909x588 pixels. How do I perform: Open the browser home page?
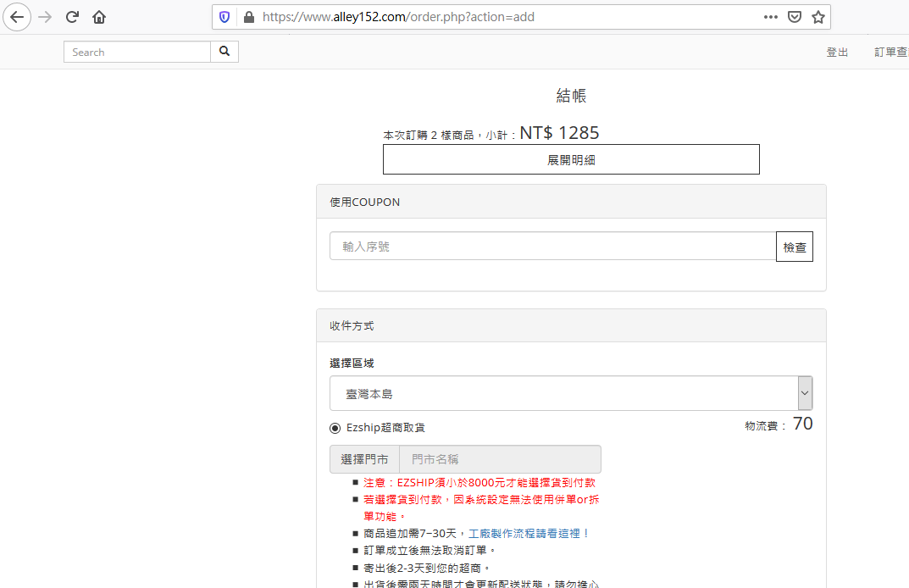[99, 17]
